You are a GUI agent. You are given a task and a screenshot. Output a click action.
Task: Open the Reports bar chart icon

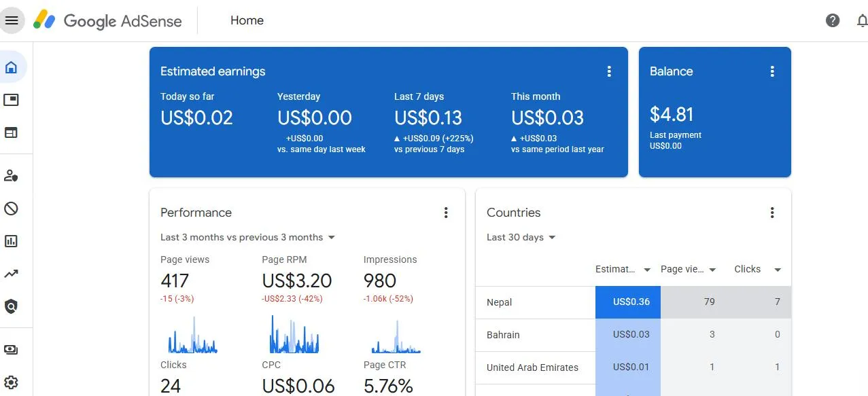12,241
